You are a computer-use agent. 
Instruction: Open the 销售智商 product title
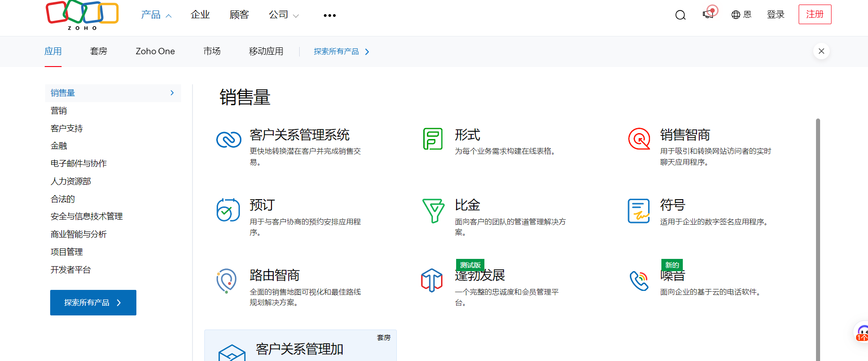coord(685,135)
